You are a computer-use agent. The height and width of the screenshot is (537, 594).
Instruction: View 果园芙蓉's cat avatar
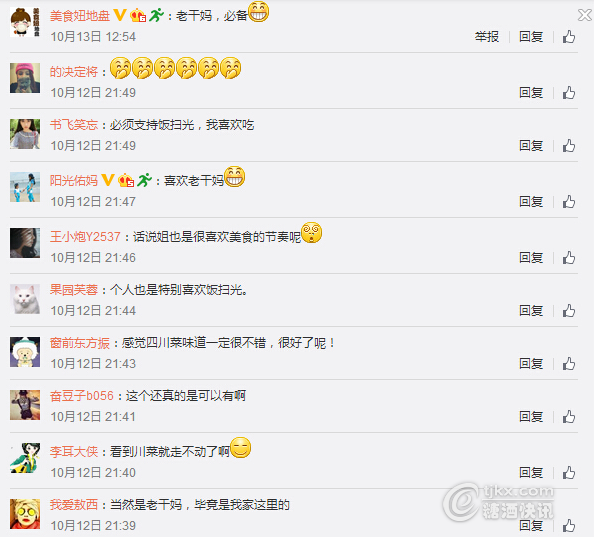click(25, 299)
